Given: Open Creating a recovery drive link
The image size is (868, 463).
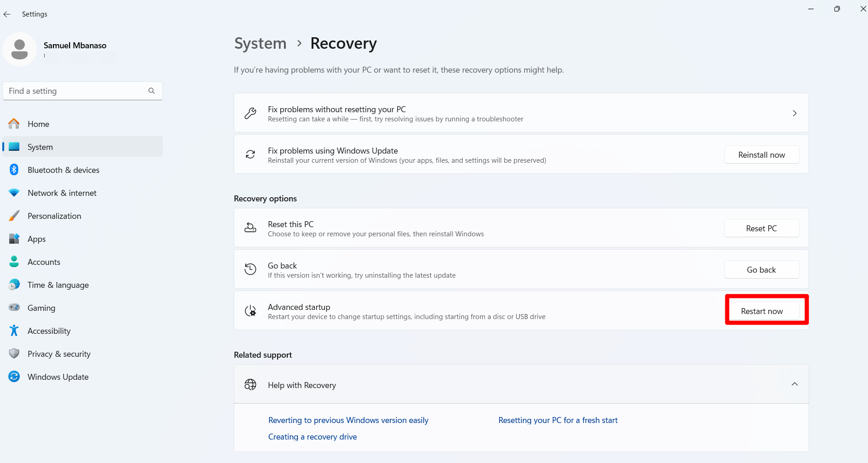Looking at the screenshot, I should point(312,436).
